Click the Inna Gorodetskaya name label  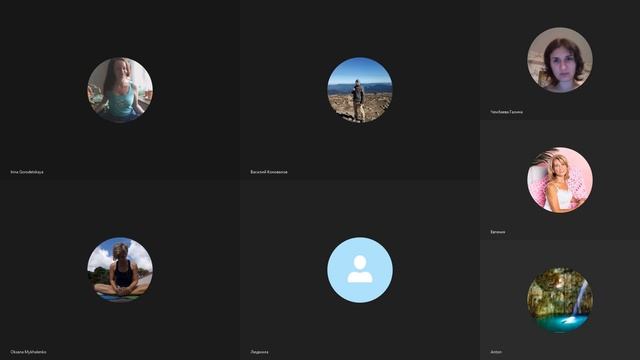27,172
